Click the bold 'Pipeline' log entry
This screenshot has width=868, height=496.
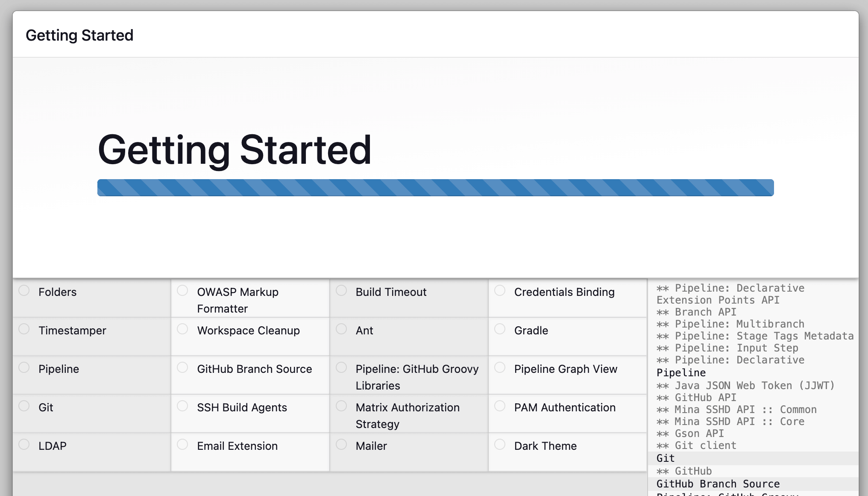tap(681, 373)
